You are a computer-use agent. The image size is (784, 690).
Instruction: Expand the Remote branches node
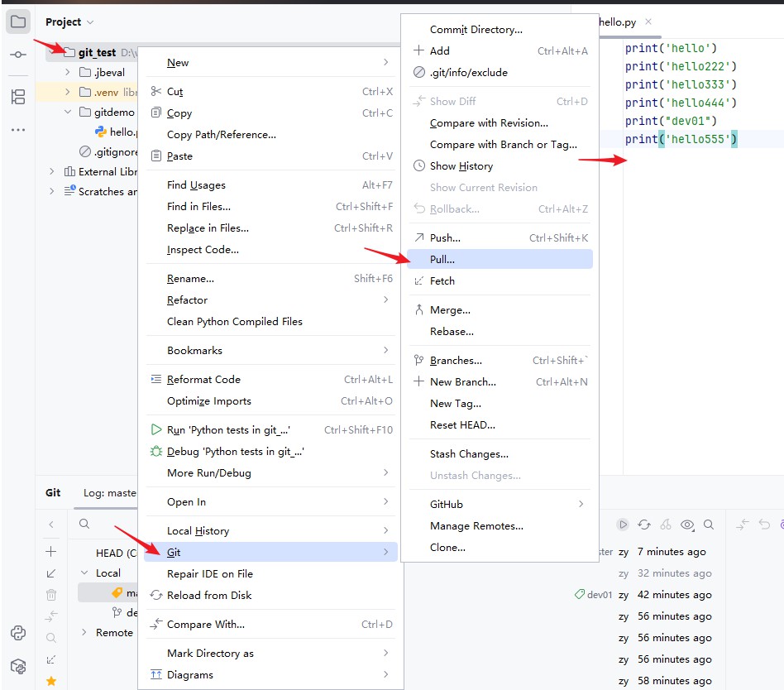click(84, 632)
